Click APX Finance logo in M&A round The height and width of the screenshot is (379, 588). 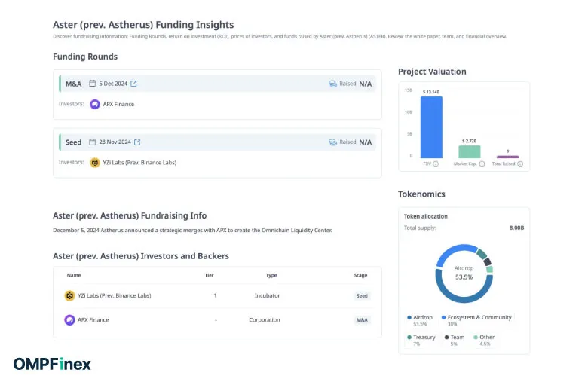click(95, 104)
